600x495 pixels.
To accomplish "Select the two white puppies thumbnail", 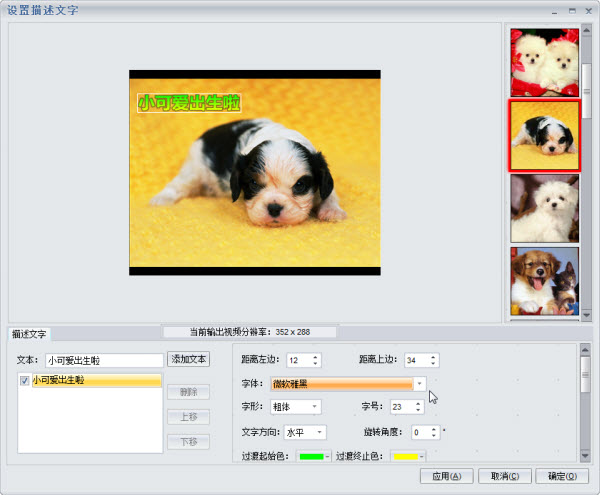I will coord(545,62).
